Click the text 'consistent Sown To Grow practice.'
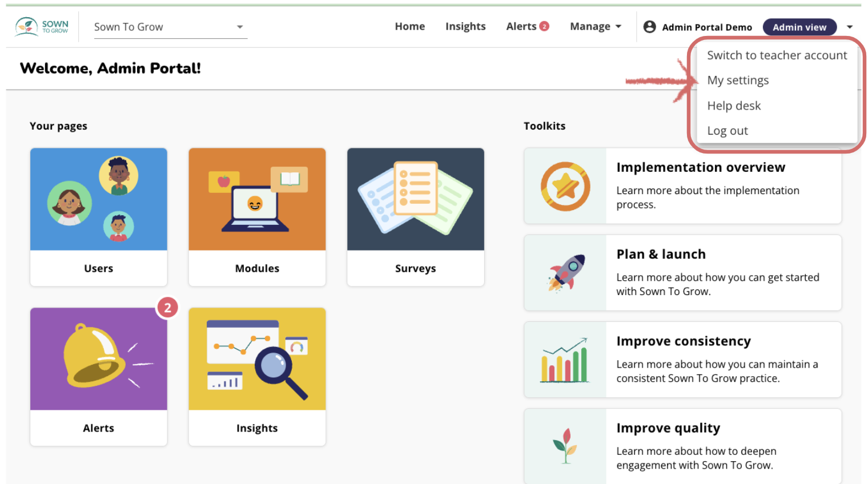This screenshot has width=868, height=484. pyautogui.click(x=698, y=378)
